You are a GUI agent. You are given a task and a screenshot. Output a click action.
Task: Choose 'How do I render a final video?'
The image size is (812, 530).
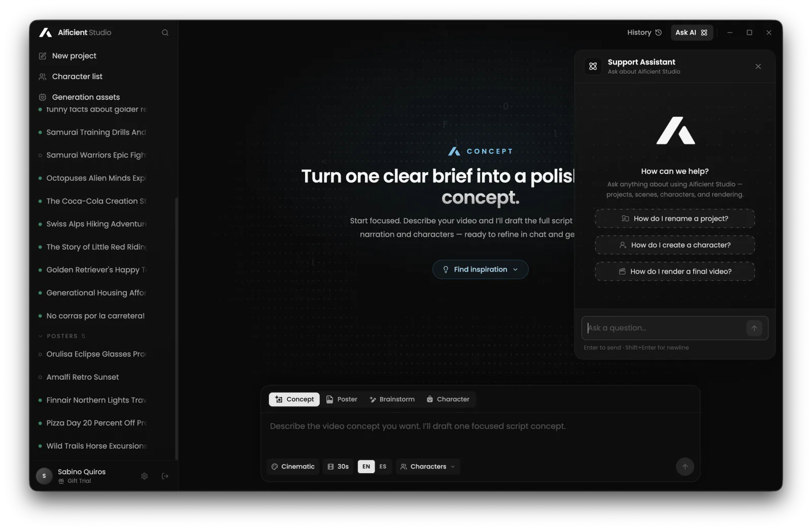(675, 272)
